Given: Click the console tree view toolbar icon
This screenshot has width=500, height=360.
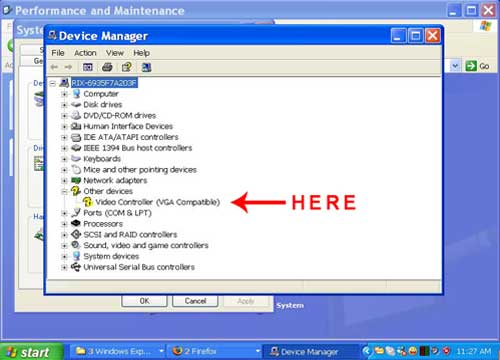Looking at the screenshot, I should [88, 67].
